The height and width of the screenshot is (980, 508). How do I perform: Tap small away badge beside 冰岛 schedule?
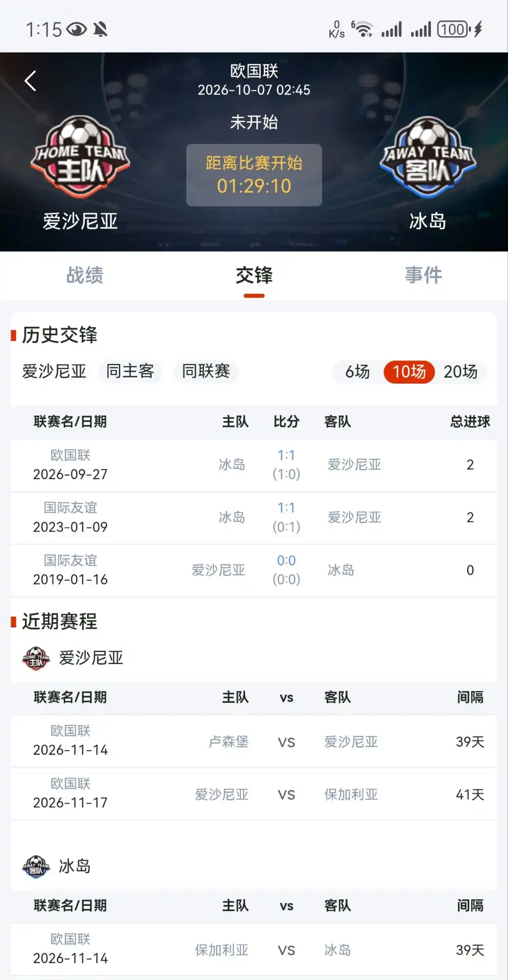(x=36, y=867)
